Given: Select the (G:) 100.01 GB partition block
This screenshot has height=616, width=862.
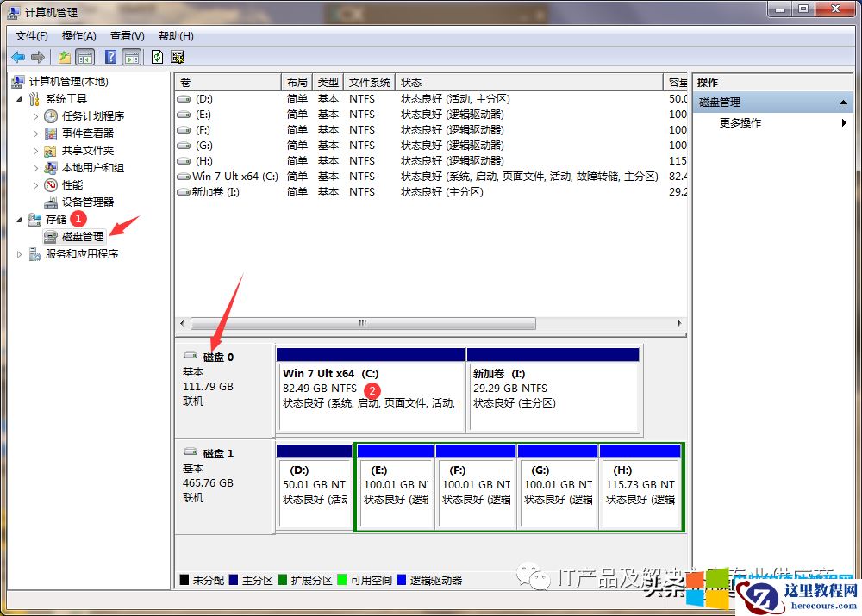Looking at the screenshot, I should [558, 487].
